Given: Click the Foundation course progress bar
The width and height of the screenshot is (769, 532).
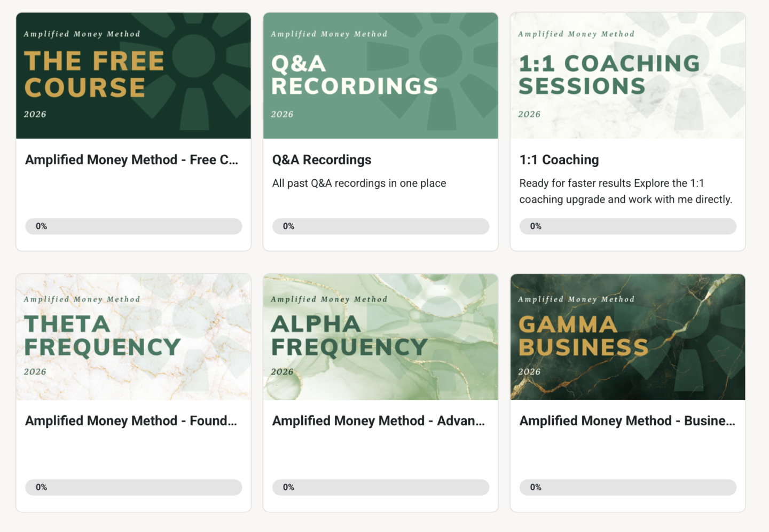Looking at the screenshot, I should point(134,487).
